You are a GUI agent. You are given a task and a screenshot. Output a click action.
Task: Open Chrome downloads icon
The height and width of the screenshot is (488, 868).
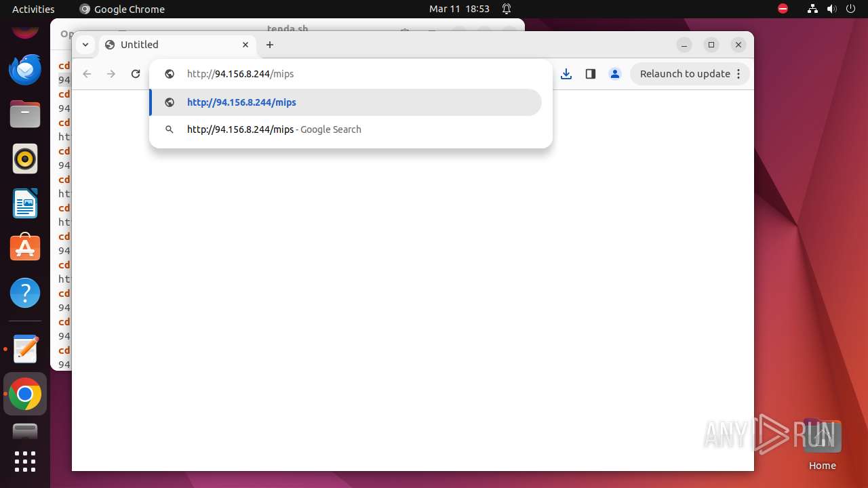tap(566, 74)
